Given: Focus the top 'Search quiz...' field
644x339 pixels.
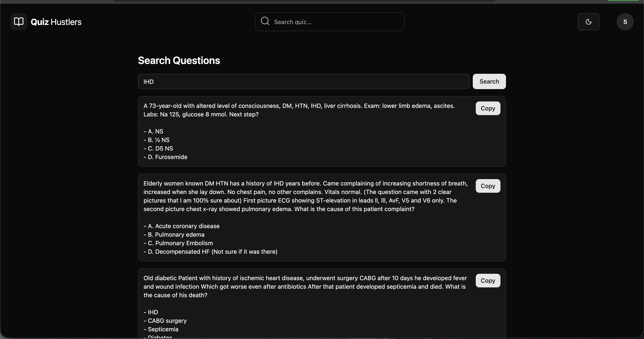Looking at the screenshot, I should (329, 22).
